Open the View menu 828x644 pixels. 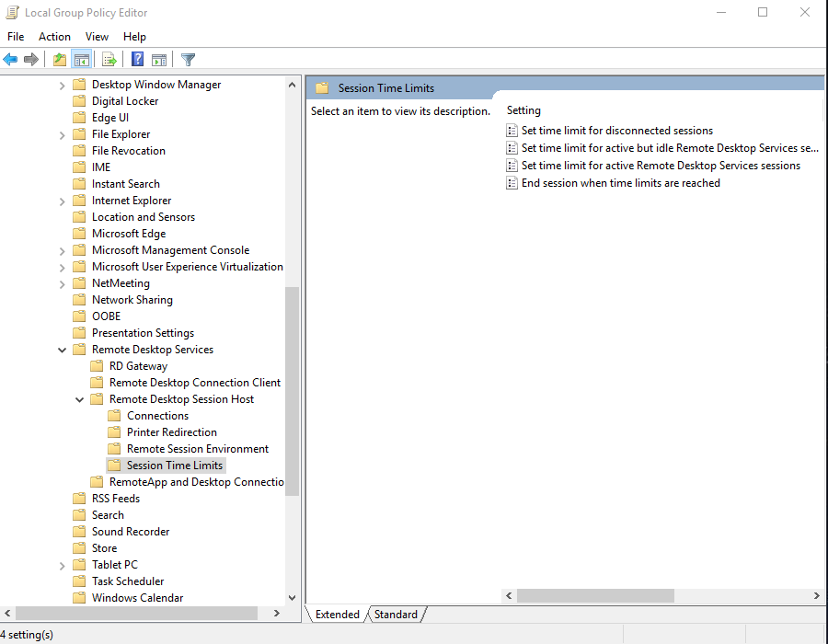pos(98,37)
